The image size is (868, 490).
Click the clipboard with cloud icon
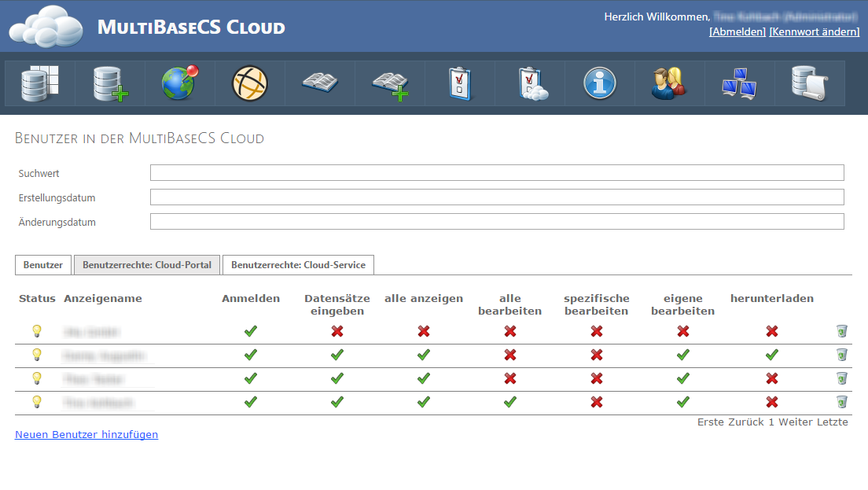pyautogui.click(x=532, y=83)
